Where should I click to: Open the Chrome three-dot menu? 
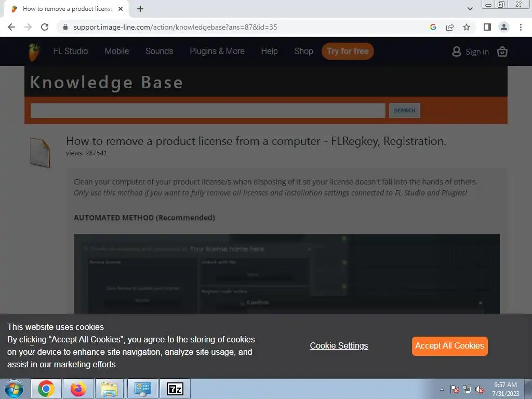pyautogui.click(x=521, y=27)
